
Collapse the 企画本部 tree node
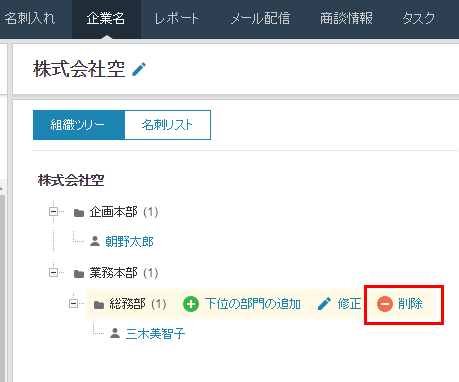[53, 211]
